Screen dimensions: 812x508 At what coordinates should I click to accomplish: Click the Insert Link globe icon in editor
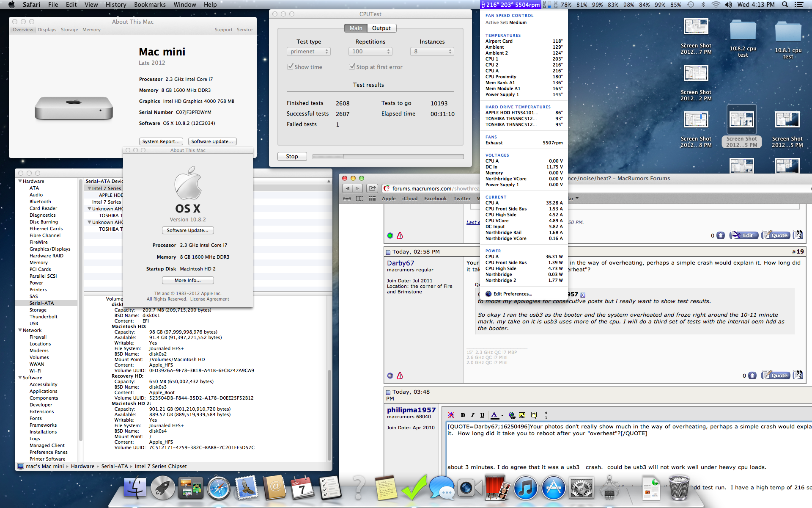[x=512, y=415]
